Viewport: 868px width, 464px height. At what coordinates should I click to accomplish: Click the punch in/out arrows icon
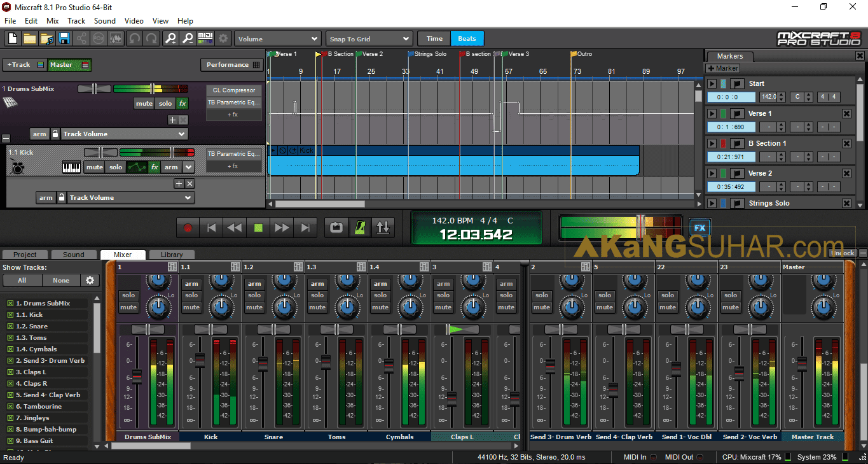coord(383,227)
